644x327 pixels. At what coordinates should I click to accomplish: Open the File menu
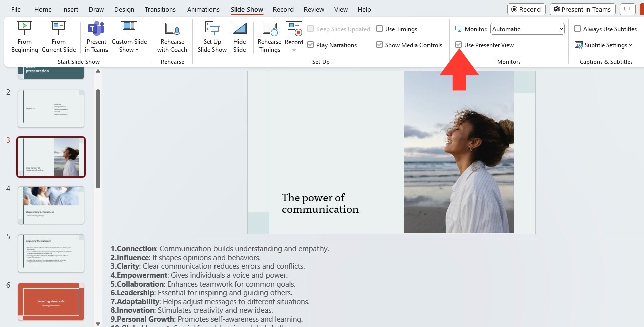(16, 9)
